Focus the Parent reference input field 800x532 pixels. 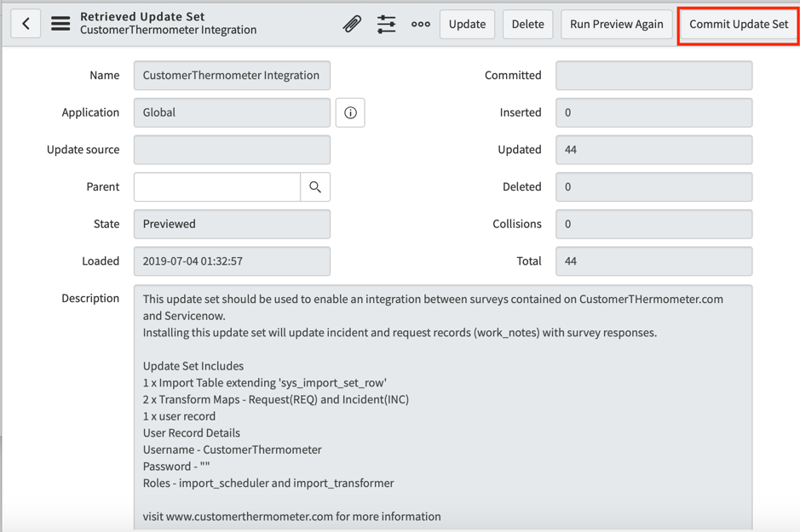pos(217,187)
